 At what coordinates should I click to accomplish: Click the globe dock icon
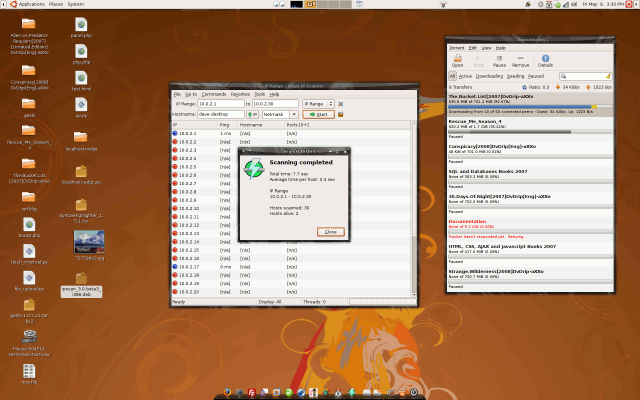(x=301, y=393)
